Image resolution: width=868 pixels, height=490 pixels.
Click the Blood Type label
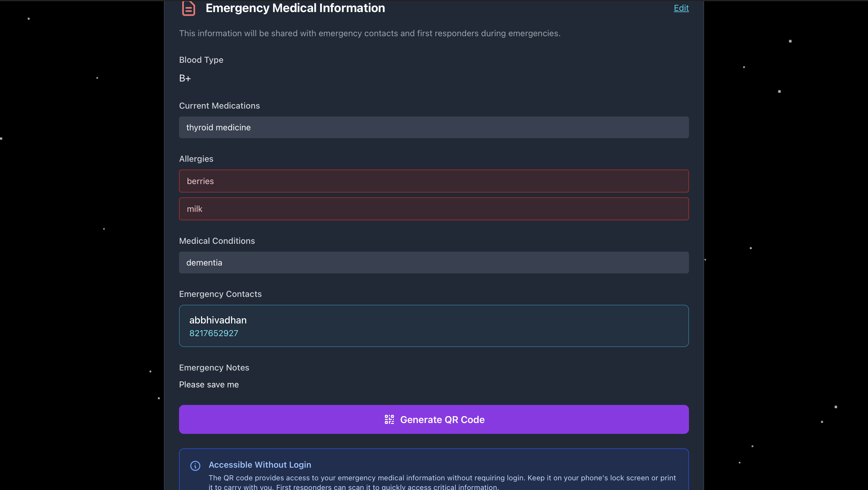click(x=201, y=60)
